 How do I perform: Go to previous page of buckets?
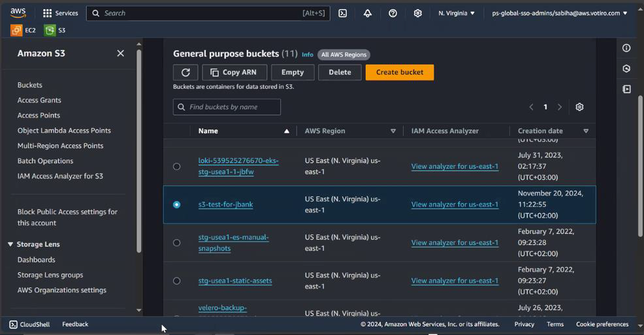pyautogui.click(x=531, y=106)
